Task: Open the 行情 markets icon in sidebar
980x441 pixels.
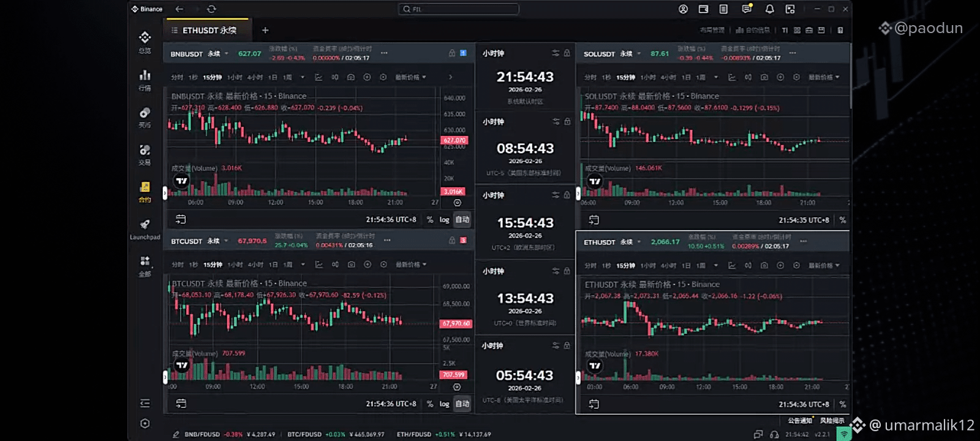Action: point(145,75)
